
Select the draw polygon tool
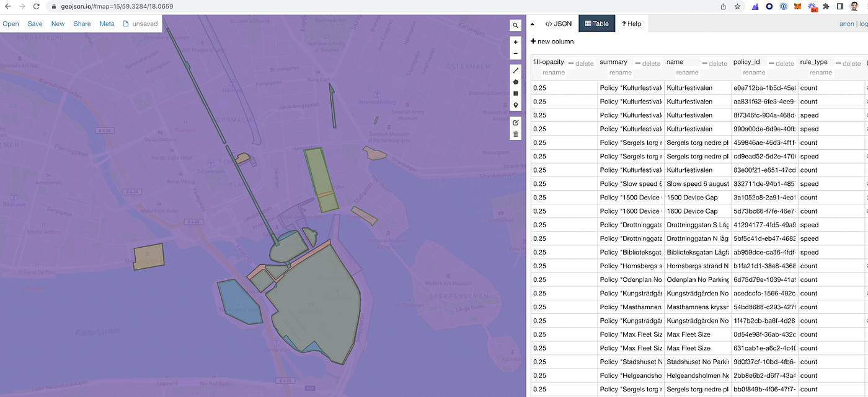(515, 82)
